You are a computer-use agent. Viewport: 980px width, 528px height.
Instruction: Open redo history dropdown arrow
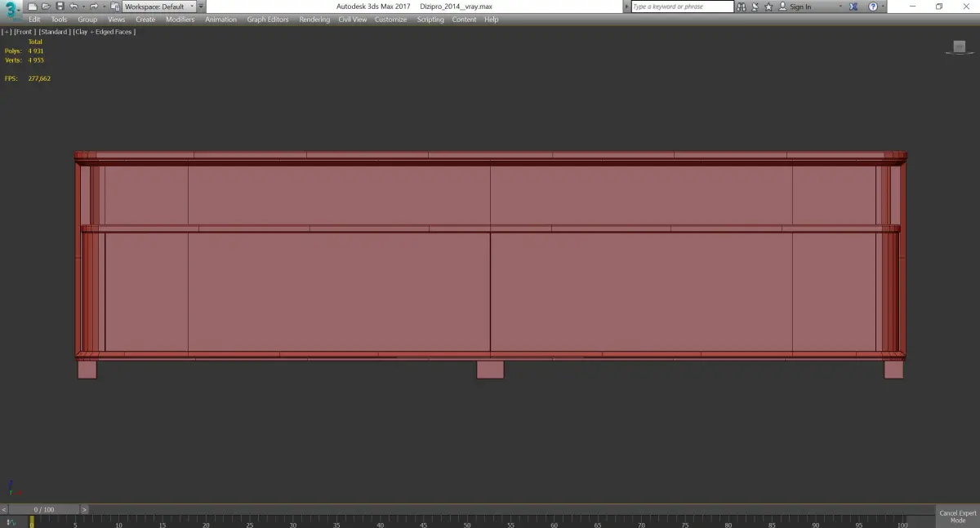[103, 7]
